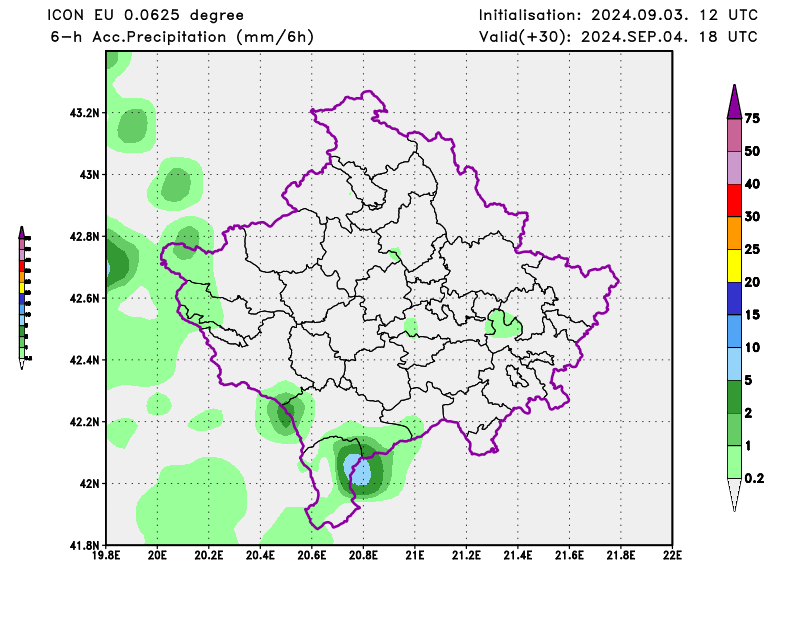The width and height of the screenshot is (800, 618).
Task: Click the medium green 1-2 mm legend swatch
Action: pyautogui.click(x=734, y=429)
